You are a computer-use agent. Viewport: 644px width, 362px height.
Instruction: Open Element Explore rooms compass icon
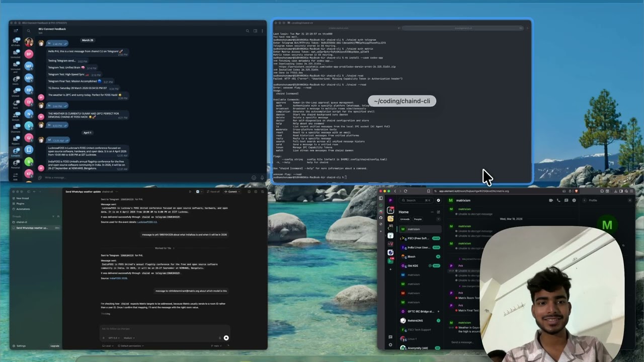(438, 200)
